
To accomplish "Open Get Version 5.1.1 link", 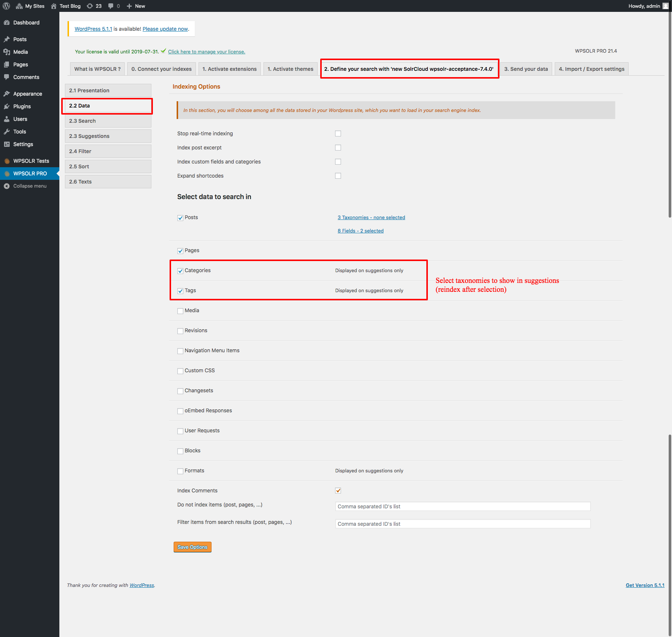I will [645, 585].
